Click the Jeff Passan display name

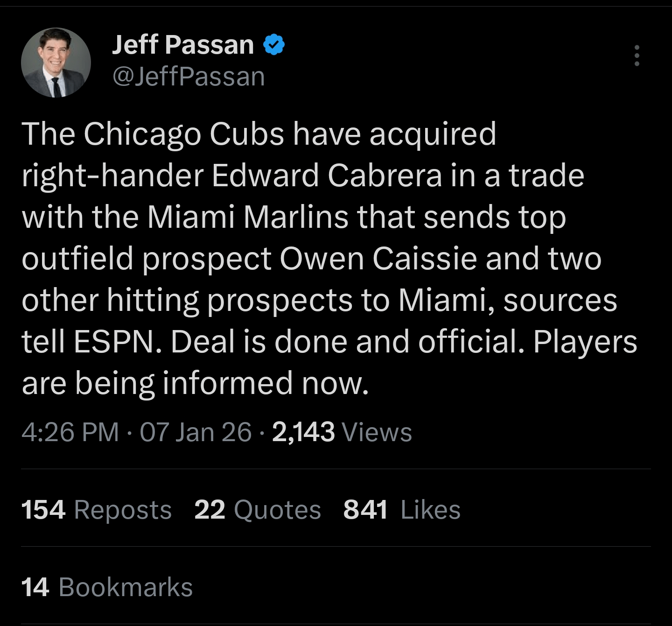[183, 45]
